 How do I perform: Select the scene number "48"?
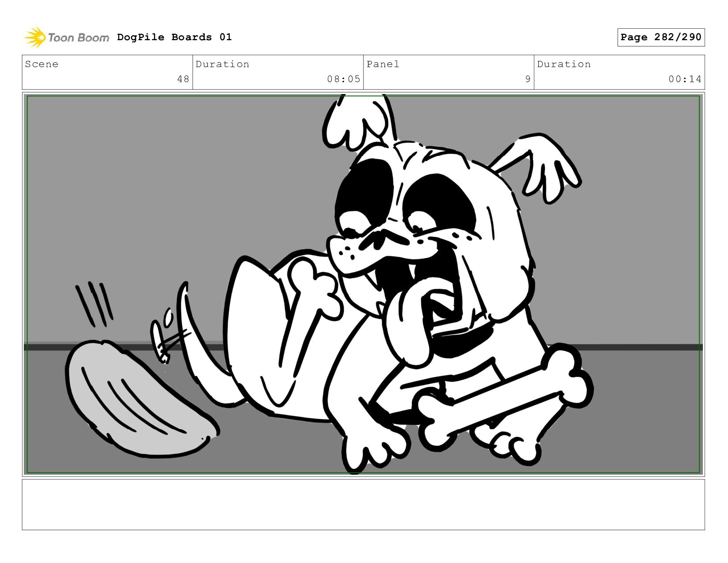tap(183, 79)
